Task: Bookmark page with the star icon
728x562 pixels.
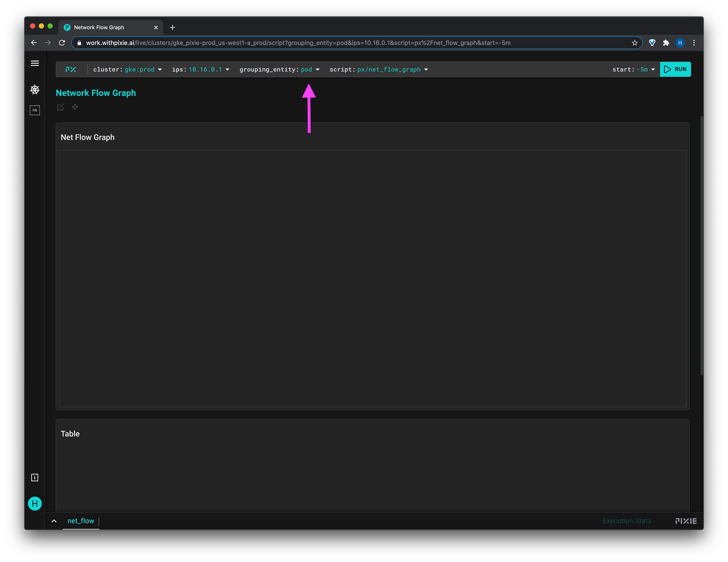Action: [634, 43]
